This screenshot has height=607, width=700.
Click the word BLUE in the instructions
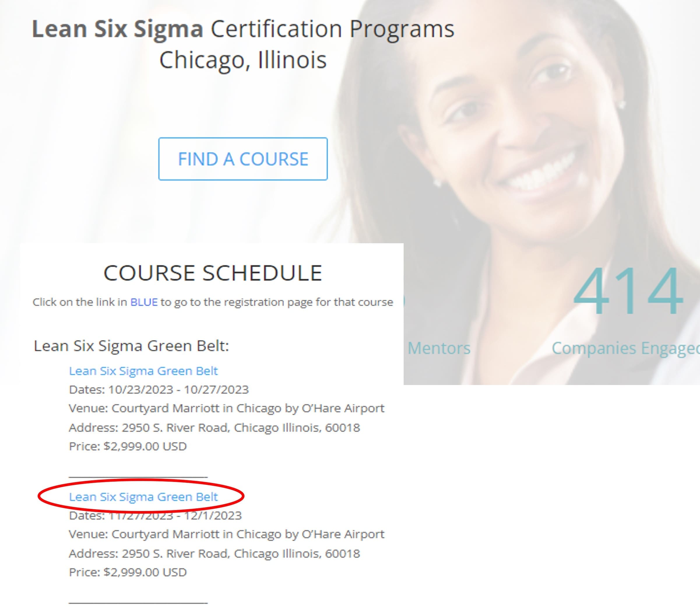click(144, 302)
